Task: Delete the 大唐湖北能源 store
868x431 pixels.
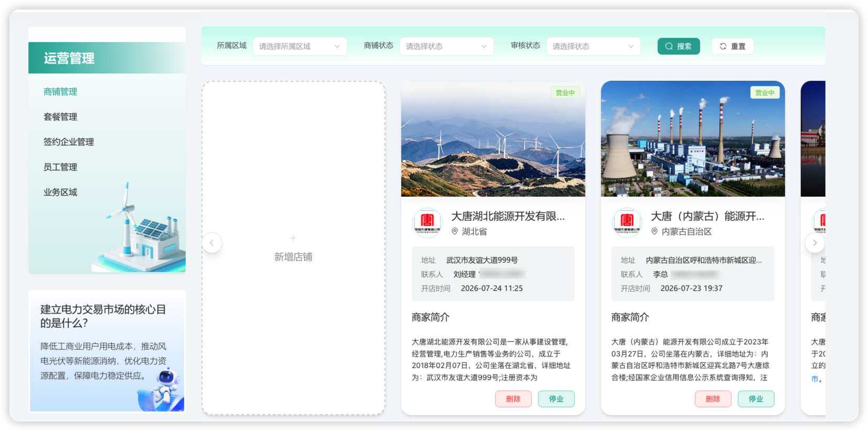Action: pos(513,399)
